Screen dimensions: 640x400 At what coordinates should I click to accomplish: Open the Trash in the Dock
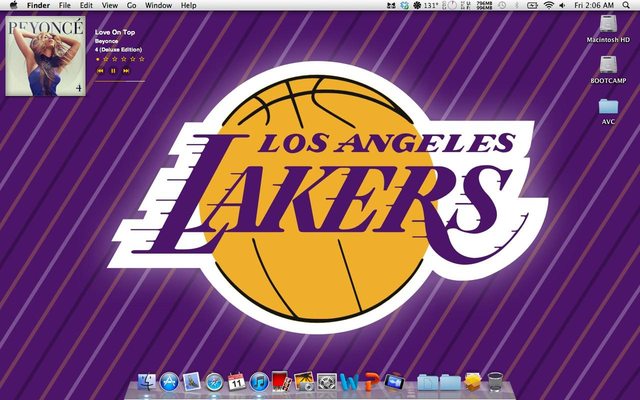(x=496, y=382)
